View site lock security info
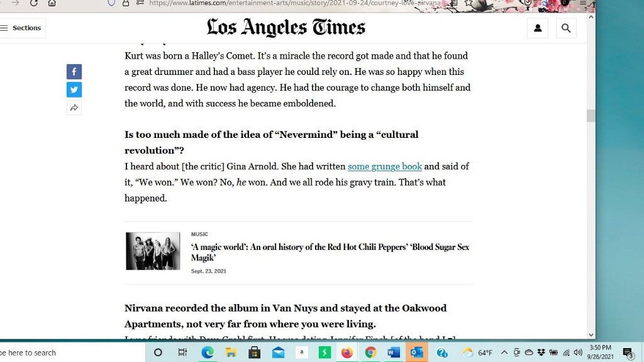 126,3
